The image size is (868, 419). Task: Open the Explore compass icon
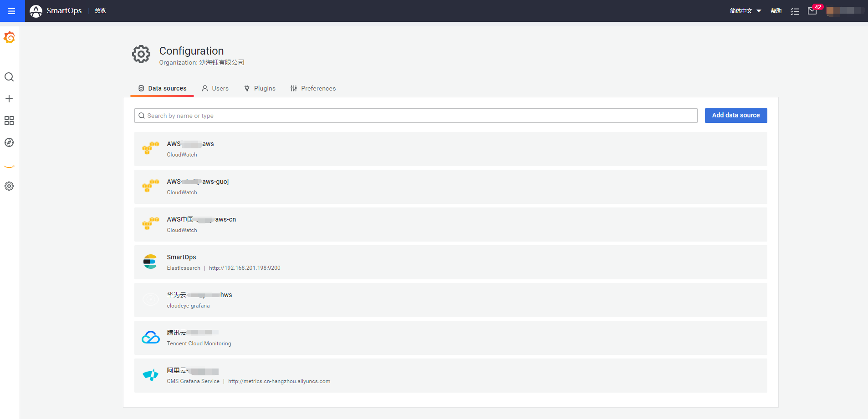pos(9,142)
